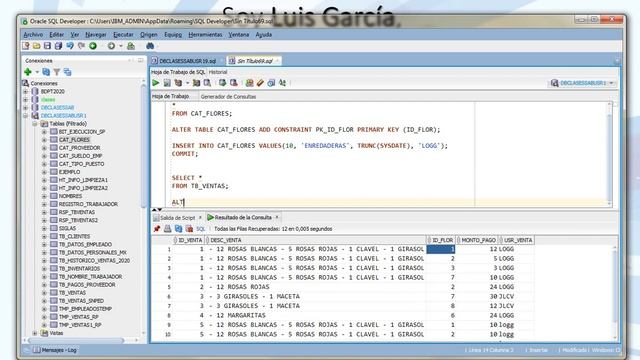This screenshot has height=360, width=640.
Task: Open the Explain Plan dropdown arrow
Action: (187, 83)
